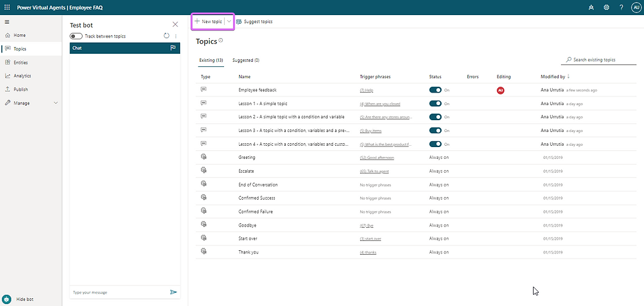This screenshot has width=644, height=306.
Task: Open the Greeting system topic
Action: [247, 158]
